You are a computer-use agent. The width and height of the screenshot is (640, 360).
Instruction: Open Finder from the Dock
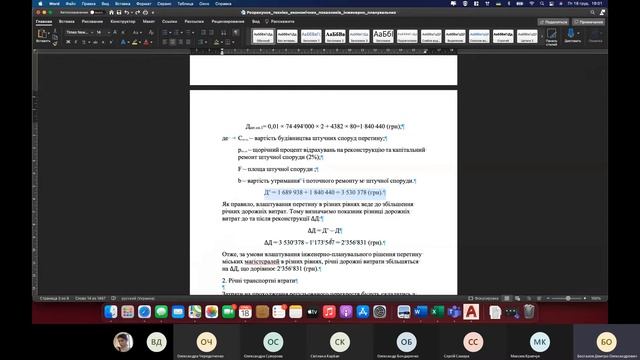point(111,312)
